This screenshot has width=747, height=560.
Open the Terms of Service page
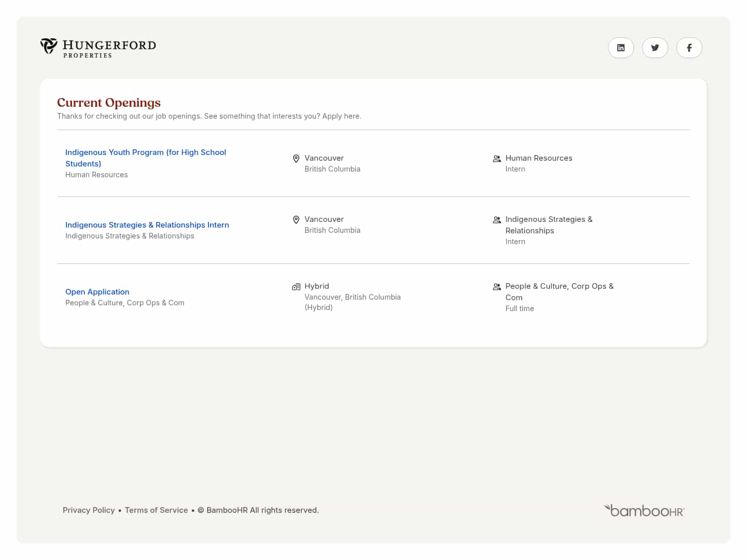156,510
